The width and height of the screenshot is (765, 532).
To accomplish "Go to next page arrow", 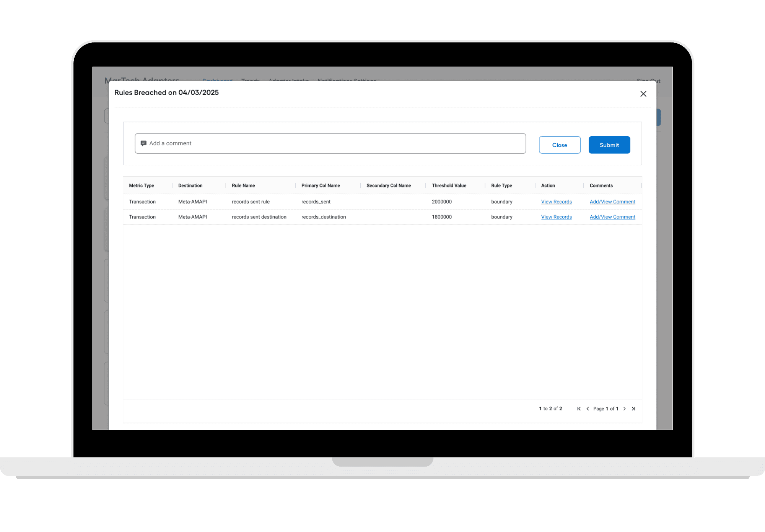I will point(624,408).
